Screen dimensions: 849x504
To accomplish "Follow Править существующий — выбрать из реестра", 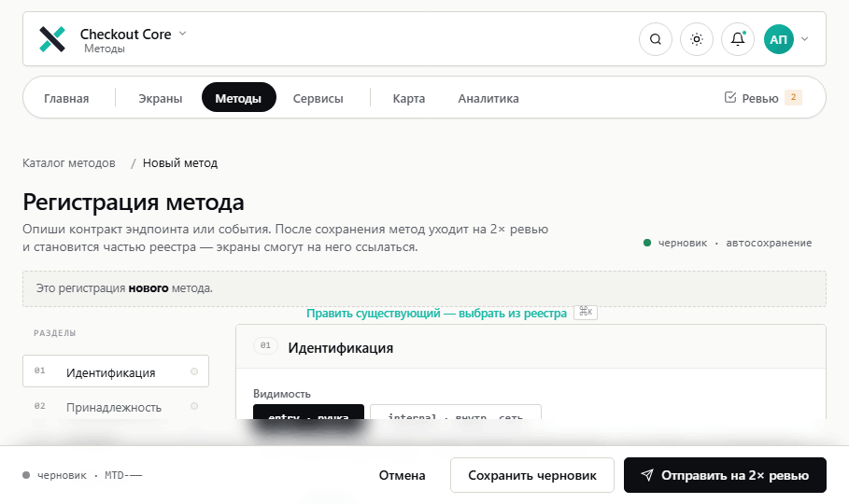I will 436,313.
